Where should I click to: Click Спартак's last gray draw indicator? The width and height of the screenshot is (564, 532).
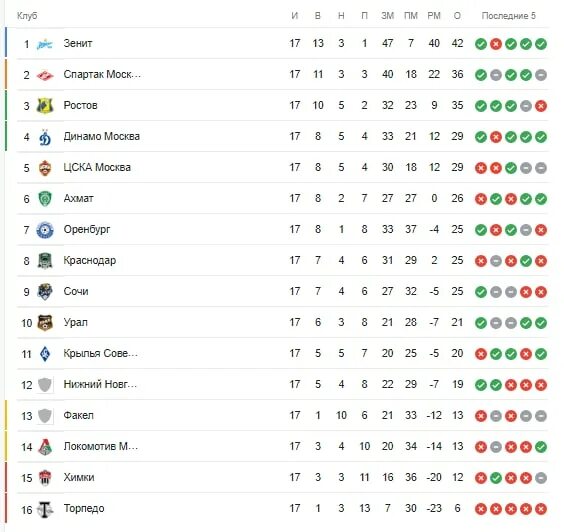pos(541,75)
